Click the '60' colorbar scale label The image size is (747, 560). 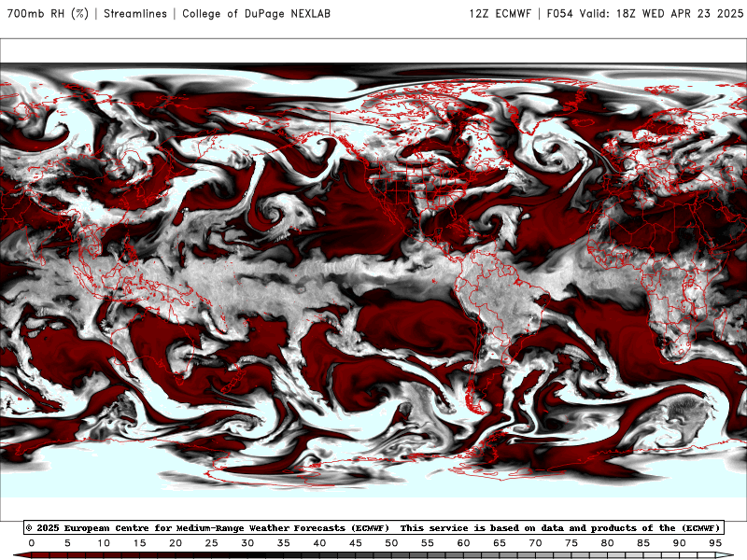pos(463,543)
